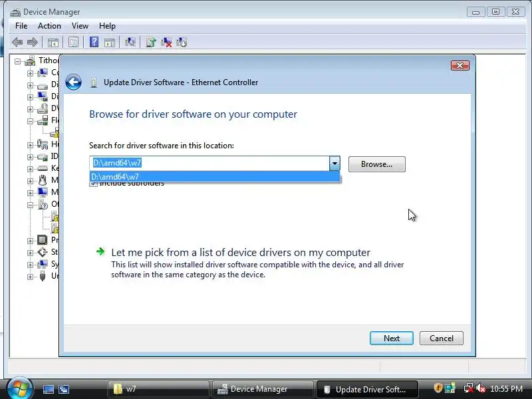Expand the USB controllers node plus sign
This screenshot has height=399, width=532.
tap(30, 277)
